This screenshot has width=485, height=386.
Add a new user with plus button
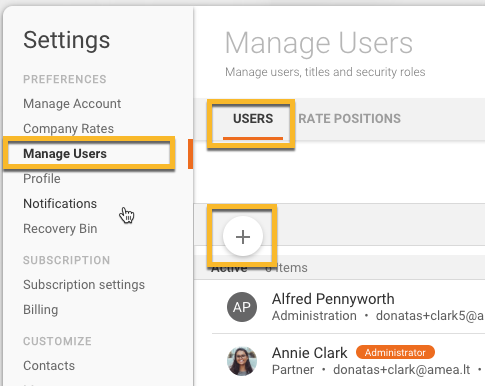(x=243, y=236)
